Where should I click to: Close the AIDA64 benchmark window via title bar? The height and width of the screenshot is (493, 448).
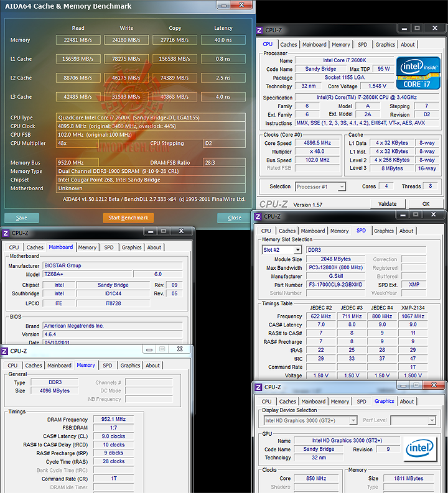coord(241,5)
